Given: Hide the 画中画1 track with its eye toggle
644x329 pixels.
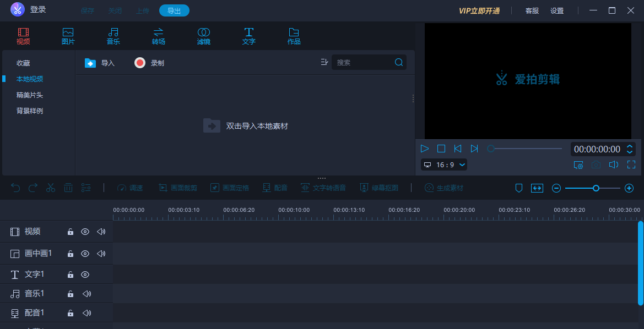Looking at the screenshot, I should [x=85, y=254].
